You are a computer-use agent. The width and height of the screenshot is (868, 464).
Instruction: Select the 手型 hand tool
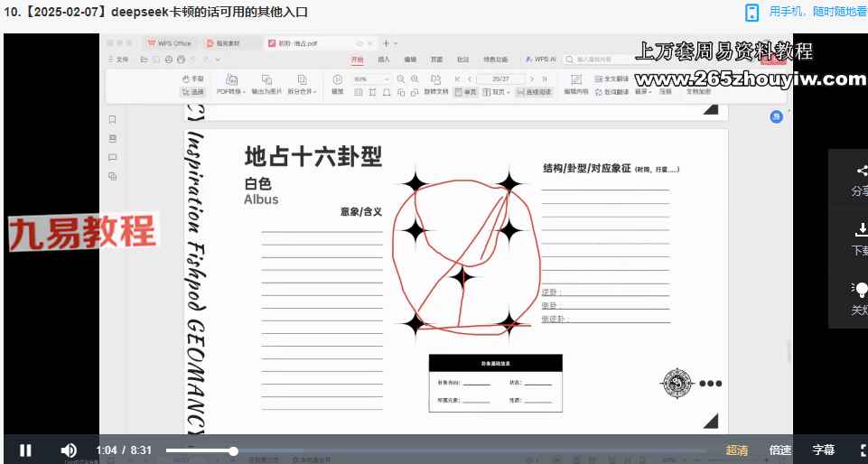click(193, 79)
